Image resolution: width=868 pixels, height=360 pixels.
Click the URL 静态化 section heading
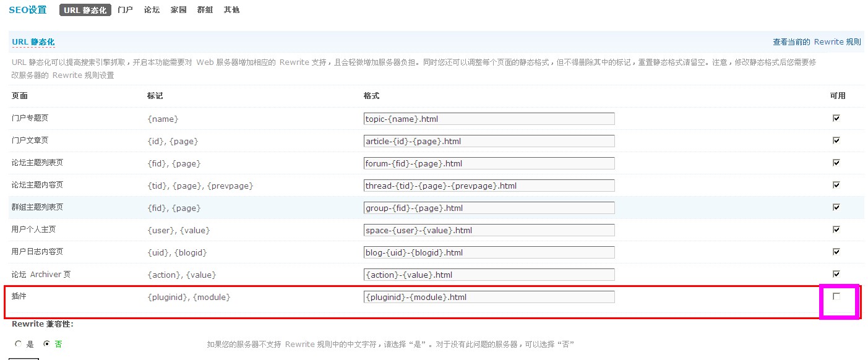pyautogui.click(x=33, y=42)
